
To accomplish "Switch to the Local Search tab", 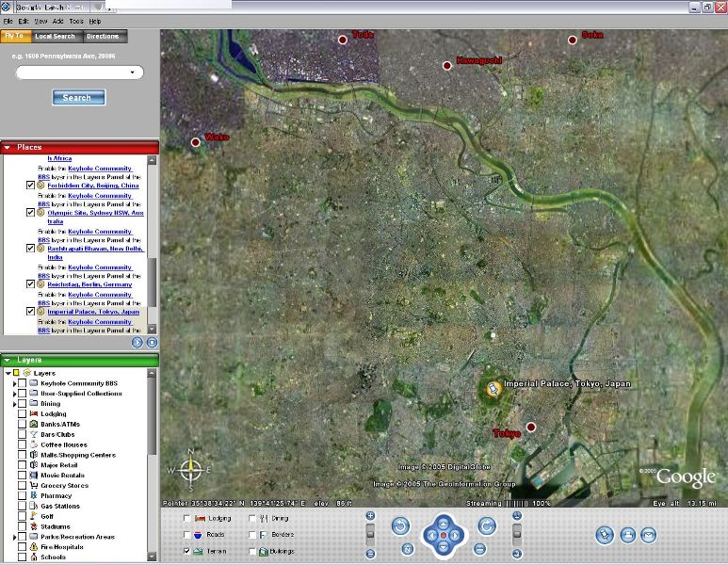I will (55, 36).
